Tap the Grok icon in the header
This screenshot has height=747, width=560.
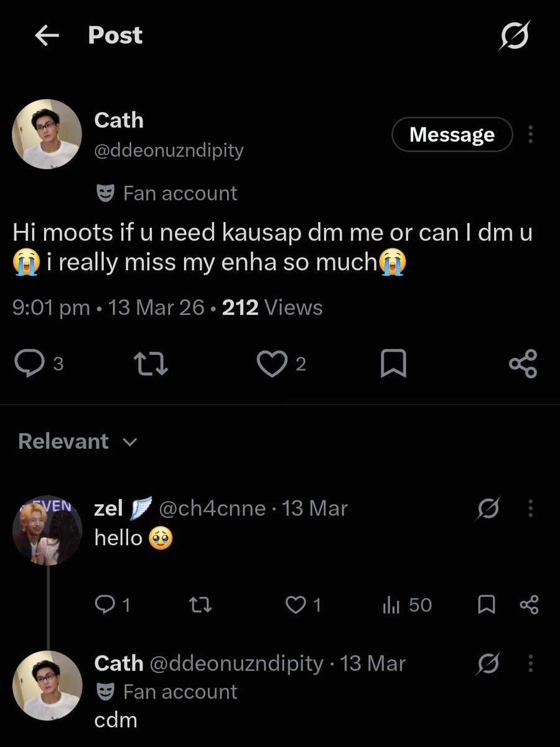[x=515, y=35]
